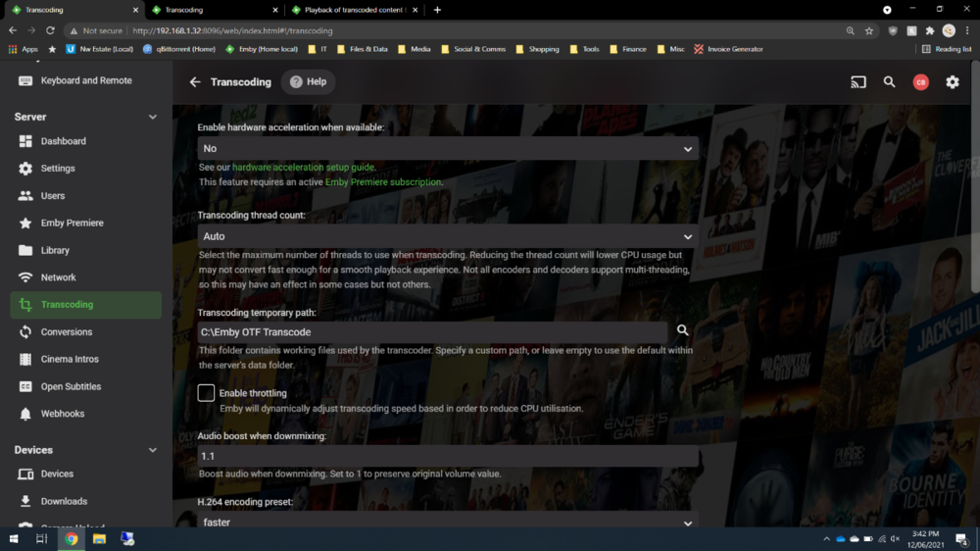980x551 pixels.
Task: Switch to the Playback of transcoded content tab
Action: pyautogui.click(x=355, y=10)
